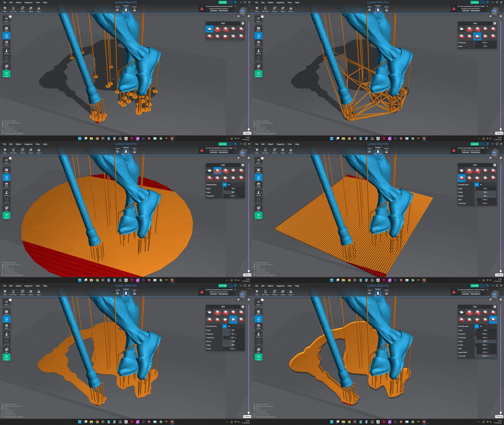Open Support tool in the lattice-cage raft window
This screenshot has width=504, height=425.
[x=258, y=29]
